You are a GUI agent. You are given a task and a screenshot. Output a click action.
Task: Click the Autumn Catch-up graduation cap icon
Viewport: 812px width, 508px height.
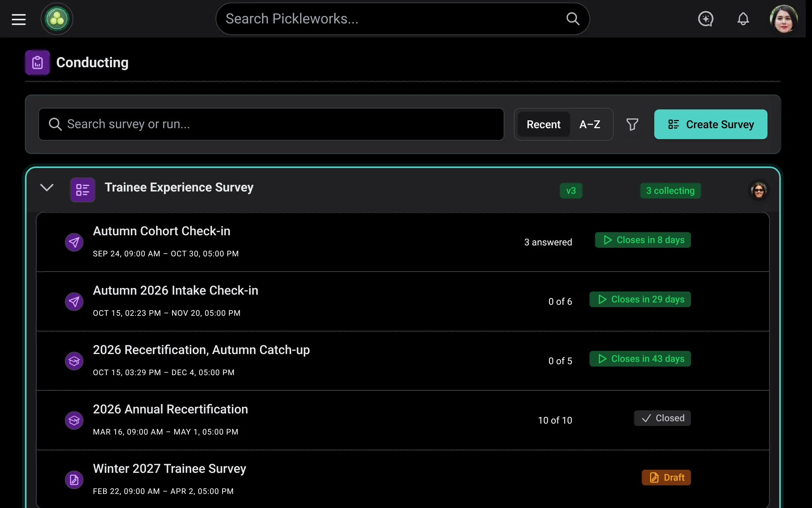pos(74,361)
